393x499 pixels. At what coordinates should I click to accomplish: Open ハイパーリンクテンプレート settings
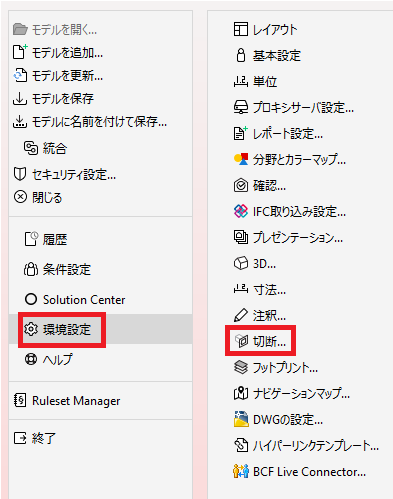[x=315, y=445]
